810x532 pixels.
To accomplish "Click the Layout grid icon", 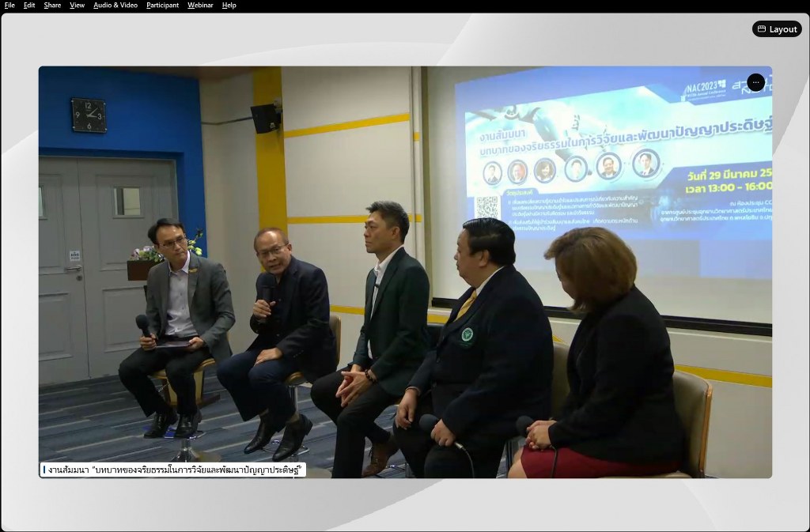I will pyautogui.click(x=762, y=29).
